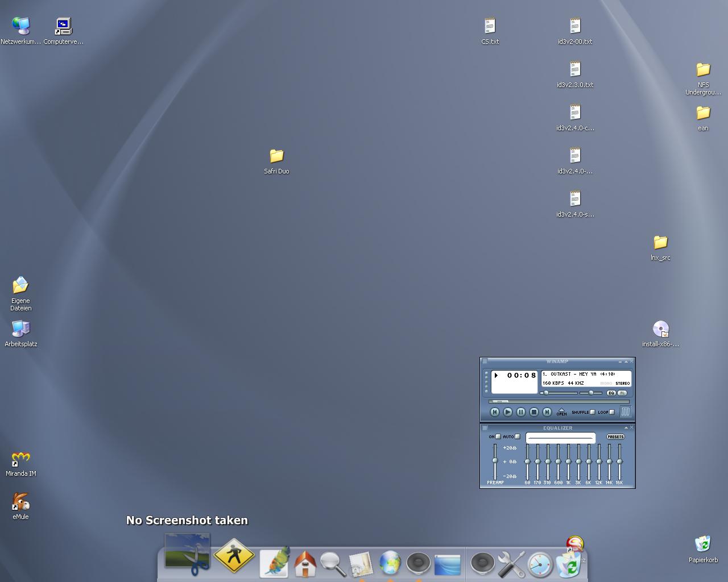Click the speaker icon beside the globe
Image resolution: width=728 pixels, height=582 pixels.
[x=419, y=563]
